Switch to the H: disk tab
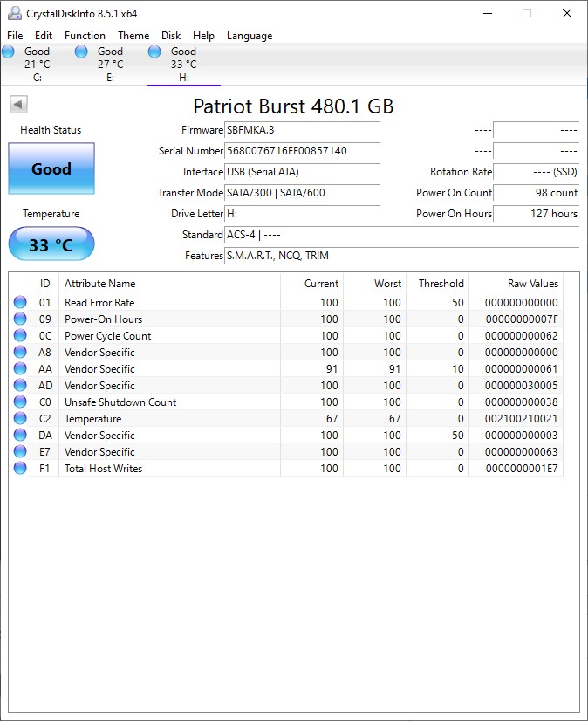Image resolution: width=588 pixels, height=721 pixels. coord(183,64)
